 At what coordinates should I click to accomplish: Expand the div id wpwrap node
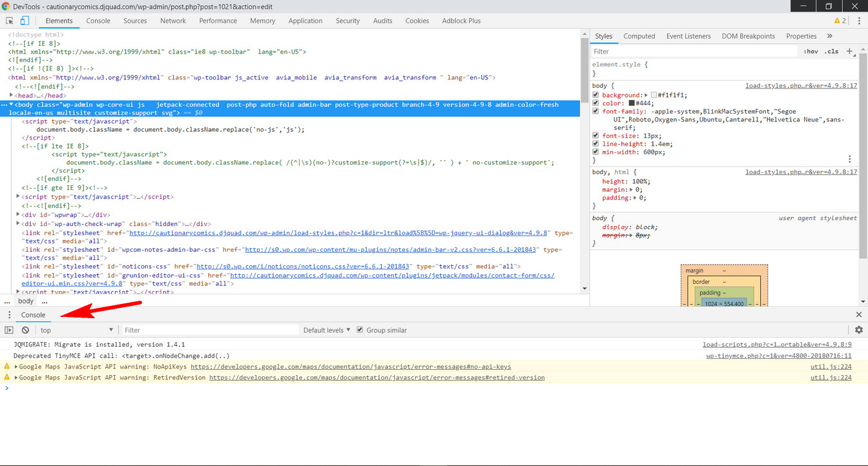point(18,214)
